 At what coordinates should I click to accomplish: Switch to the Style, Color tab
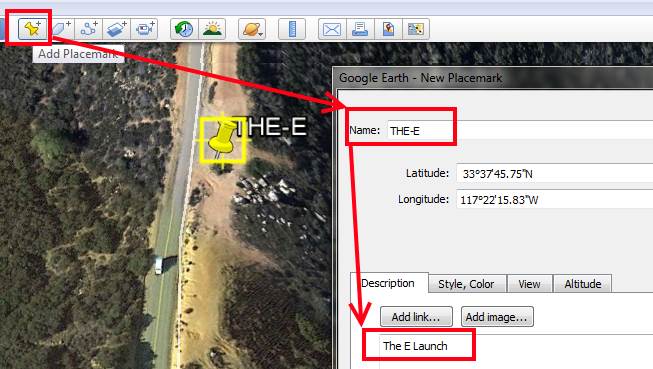(466, 284)
